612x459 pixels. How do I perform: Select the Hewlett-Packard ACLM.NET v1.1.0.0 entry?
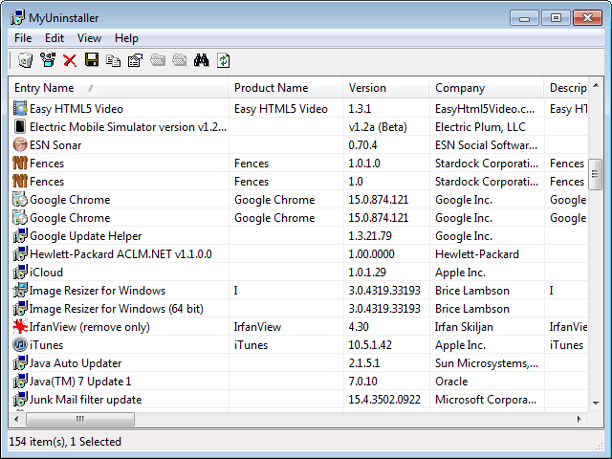tap(121, 254)
